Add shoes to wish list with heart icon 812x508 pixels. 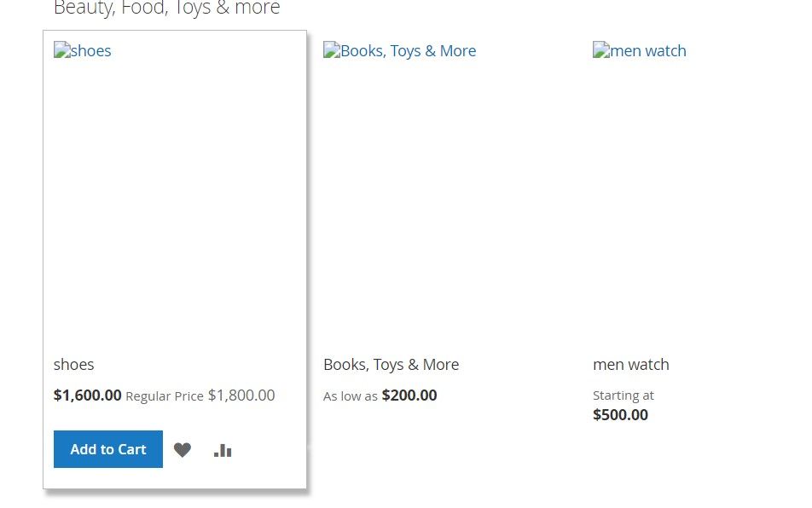pyautogui.click(x=183, y=450)
